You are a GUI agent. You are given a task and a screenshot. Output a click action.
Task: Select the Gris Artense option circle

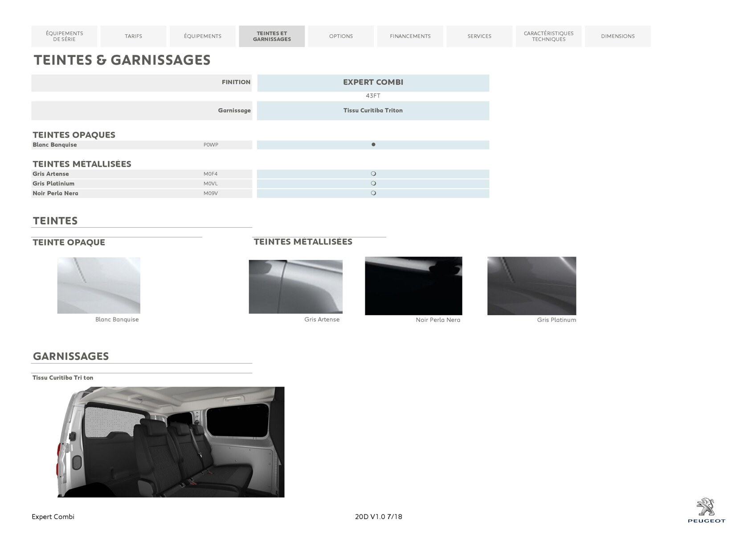(x=373, y=174)
